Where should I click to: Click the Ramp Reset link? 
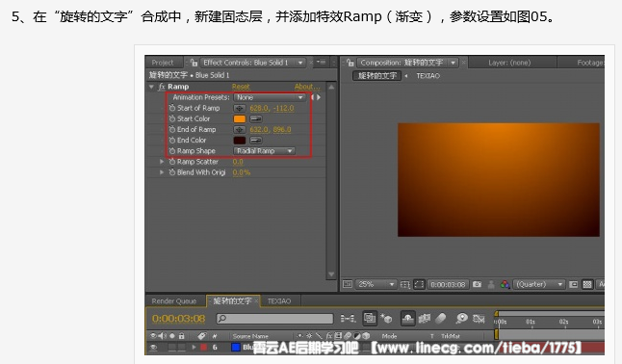241,87
